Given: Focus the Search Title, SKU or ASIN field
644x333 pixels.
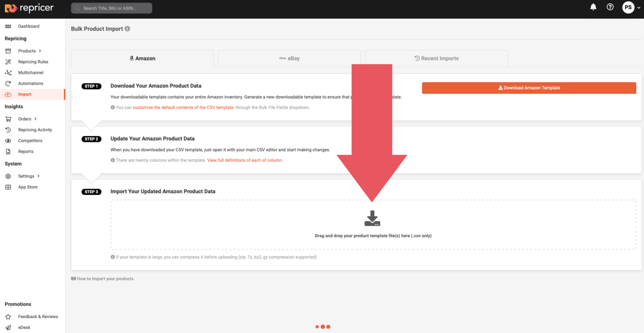Looking at the screenshot, I should pos(112,8).
